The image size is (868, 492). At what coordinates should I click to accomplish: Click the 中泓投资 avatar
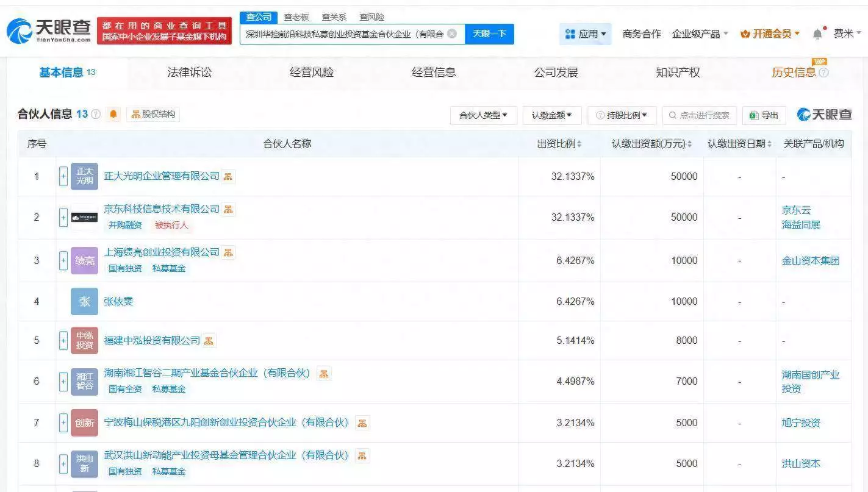click(x=84, y=340)
